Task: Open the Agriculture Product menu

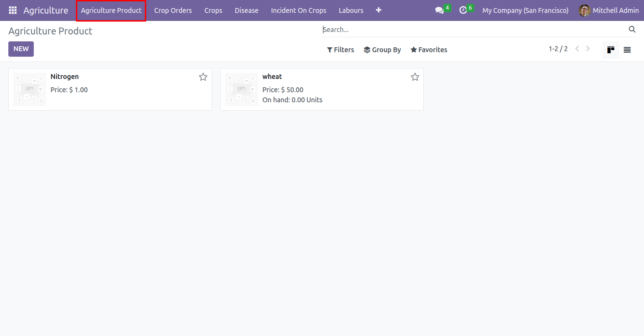Action: 111,10
